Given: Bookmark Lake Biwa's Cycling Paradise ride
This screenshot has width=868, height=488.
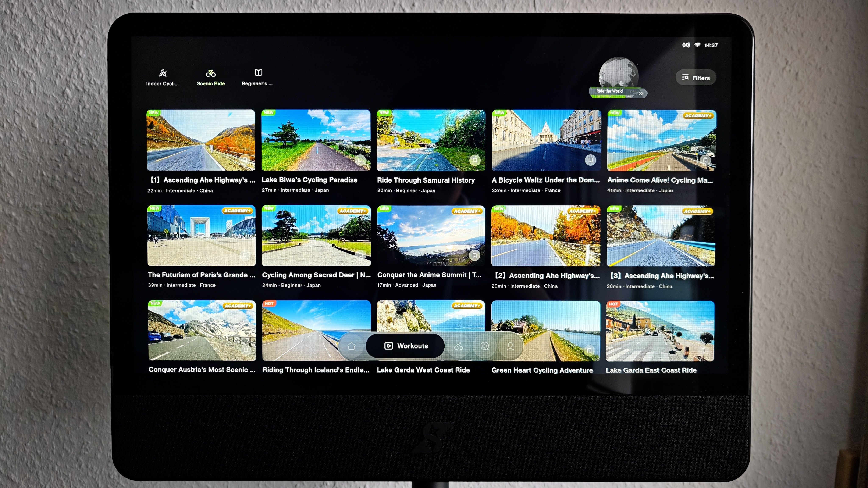Looking at the screenshot, I should (x=360, y=160).
